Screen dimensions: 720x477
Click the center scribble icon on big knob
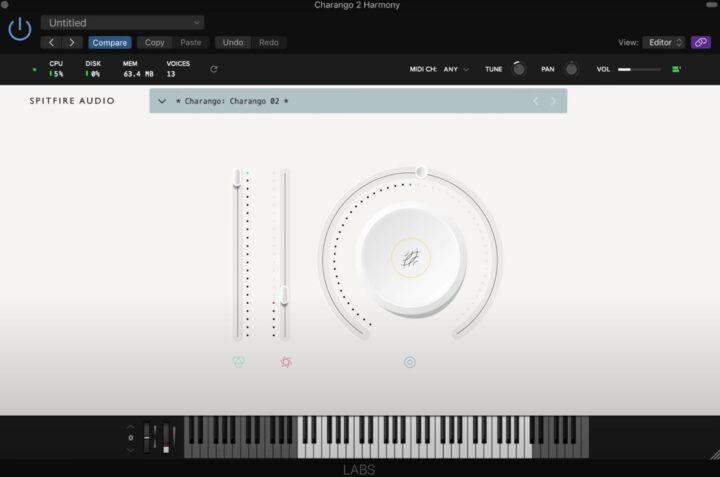pyautogui.click(x=410, y=259)
